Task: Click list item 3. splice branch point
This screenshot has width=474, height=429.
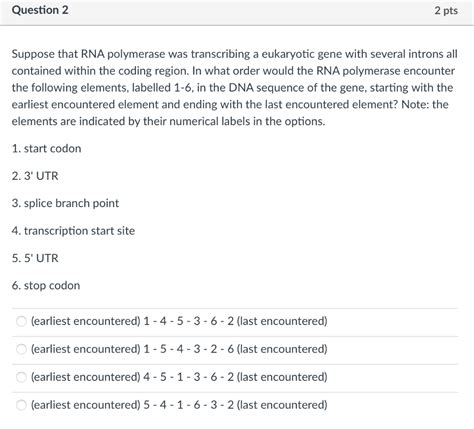Action: point(65,203)
